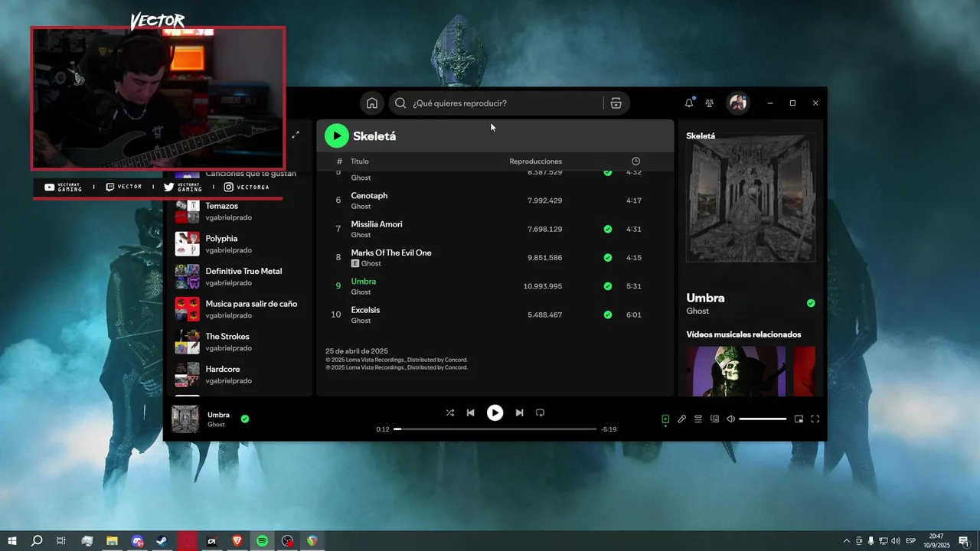Enter full screen mode in Spotify
Viewport: 980px width, 551px height.
tap(815, 419)
